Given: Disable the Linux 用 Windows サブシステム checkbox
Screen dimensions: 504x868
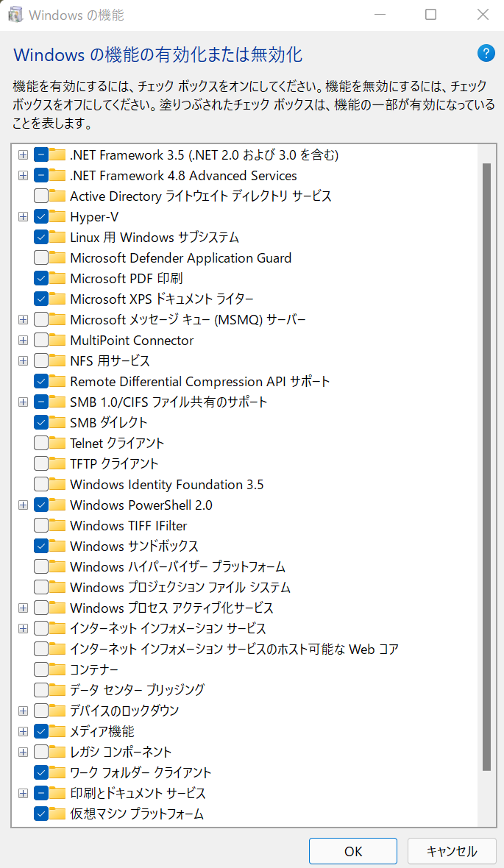Looking at the screenshot, I should pyautogui.click(x=40, y=237).
